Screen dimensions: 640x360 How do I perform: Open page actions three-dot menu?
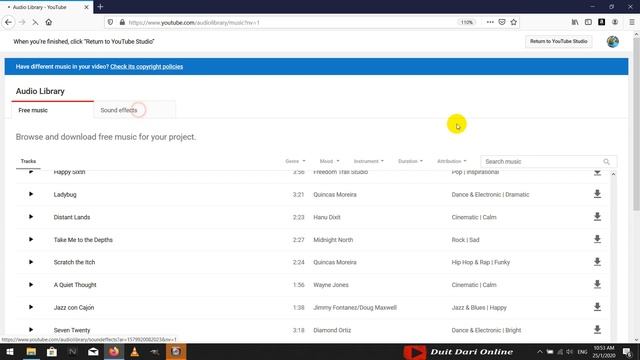490,22
